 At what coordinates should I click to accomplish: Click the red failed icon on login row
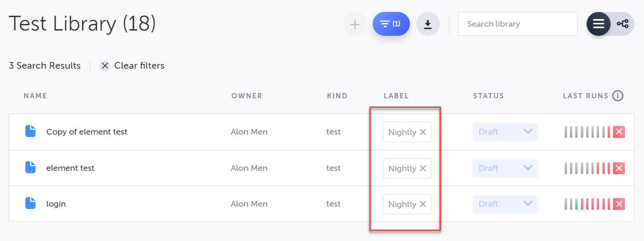(x=619, y=204)
